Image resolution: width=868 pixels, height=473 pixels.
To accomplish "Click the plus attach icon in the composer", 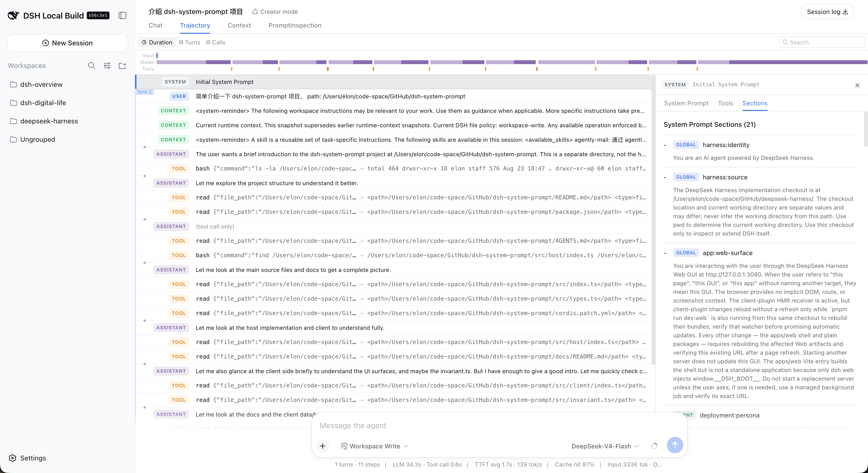I will tap(322, 446).
